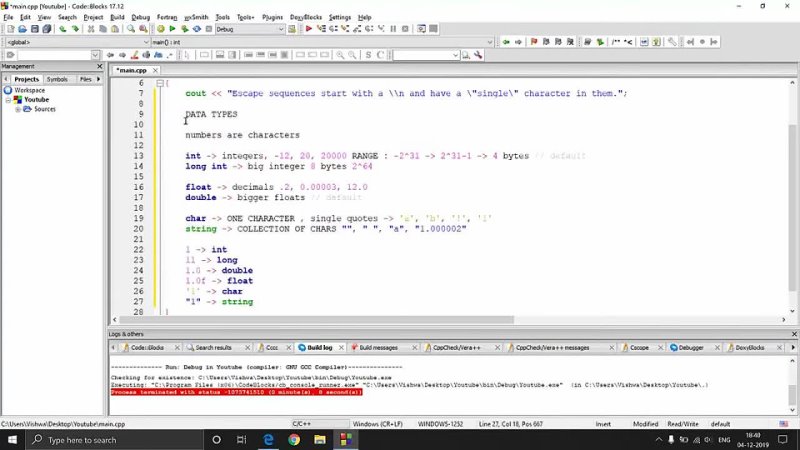Click the red flag Toggle bookmark icon
The width and height of the screenshot is (800, 450).
coord(534,42)
